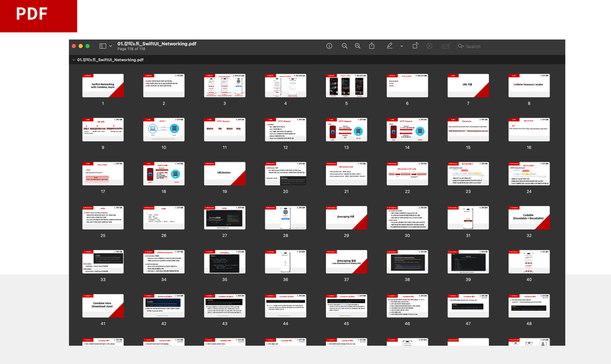Click the Page 118 of 118 subtitle
Viewport: 611px width, 364px height.
(x=131, y=49)
